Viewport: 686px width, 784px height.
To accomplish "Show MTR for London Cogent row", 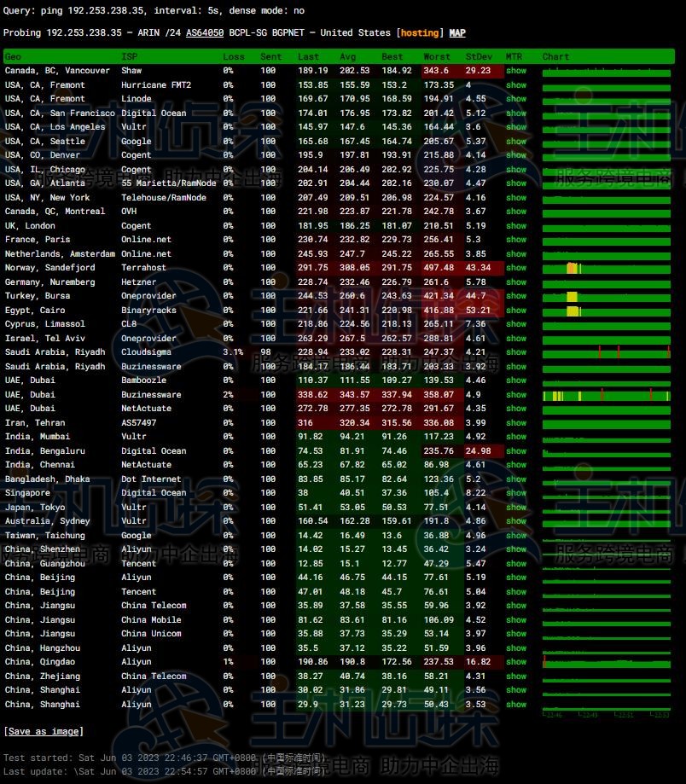I will (x=516, y=225).
